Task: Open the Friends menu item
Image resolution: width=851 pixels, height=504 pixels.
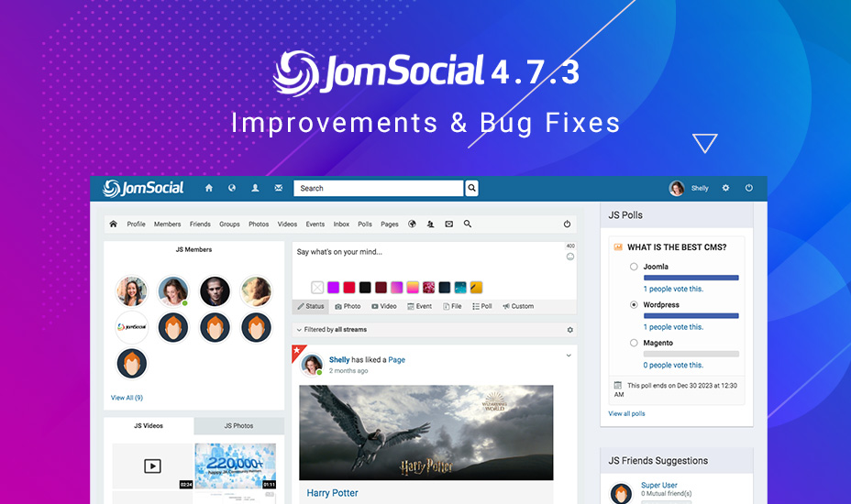Action: click(x=200, y=225)
